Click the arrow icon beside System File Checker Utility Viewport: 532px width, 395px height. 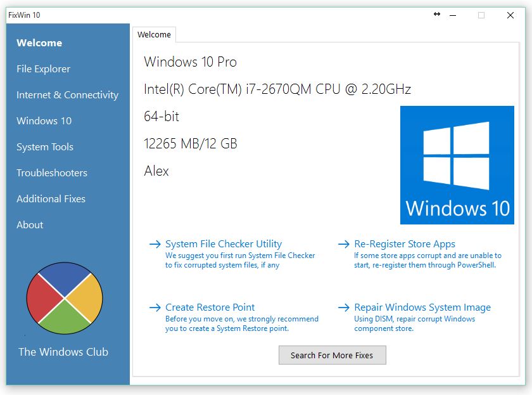coord(155,244)
